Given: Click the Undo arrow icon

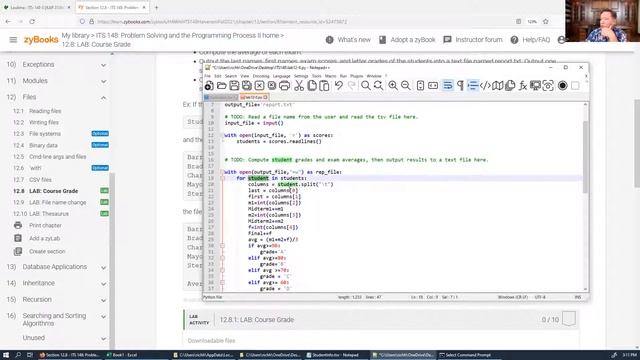Looking at the screenshot, I should coord(339,85).
